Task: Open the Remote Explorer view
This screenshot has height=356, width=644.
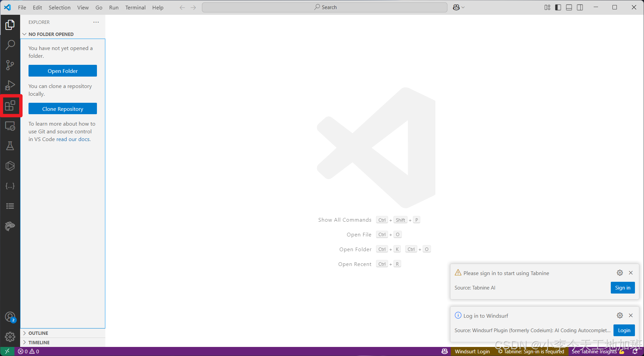Action: [10, 126]
